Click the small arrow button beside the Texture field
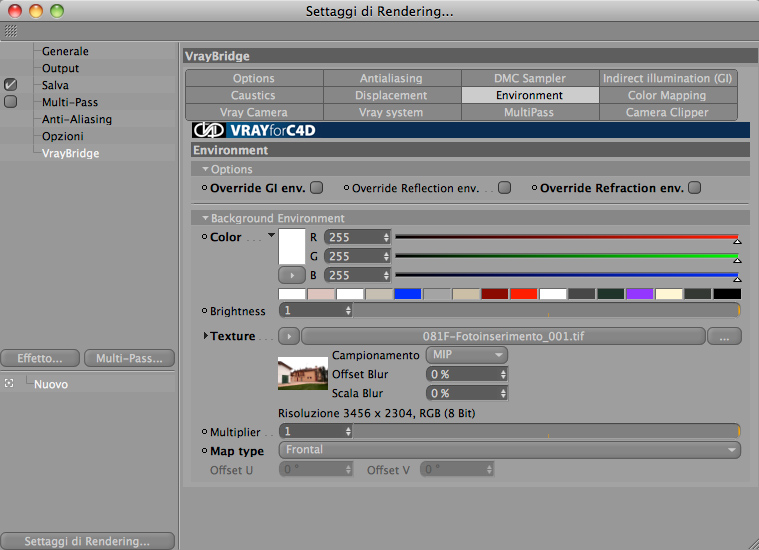This screenshot has width=759, height=550. click(x=289, y=336)
